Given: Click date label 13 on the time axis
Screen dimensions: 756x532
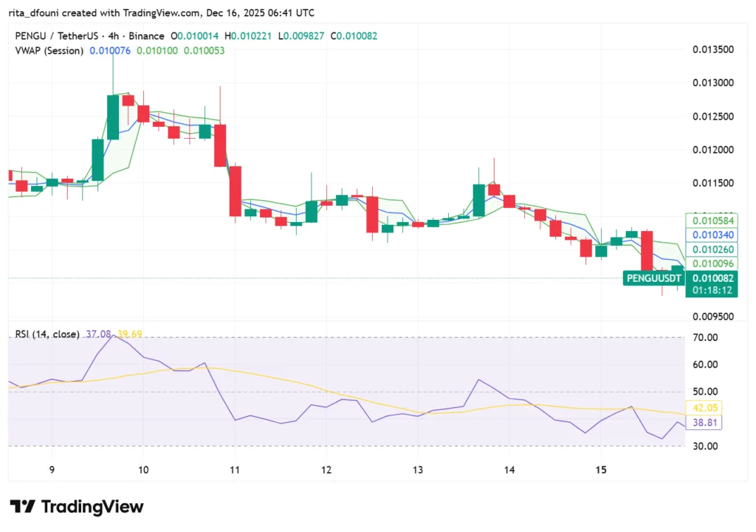Looking at the screenshot, I should [418, 469].
